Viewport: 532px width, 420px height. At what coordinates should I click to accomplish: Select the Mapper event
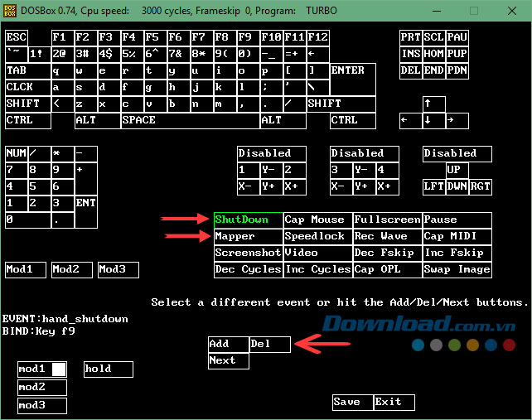coord(249,236)
